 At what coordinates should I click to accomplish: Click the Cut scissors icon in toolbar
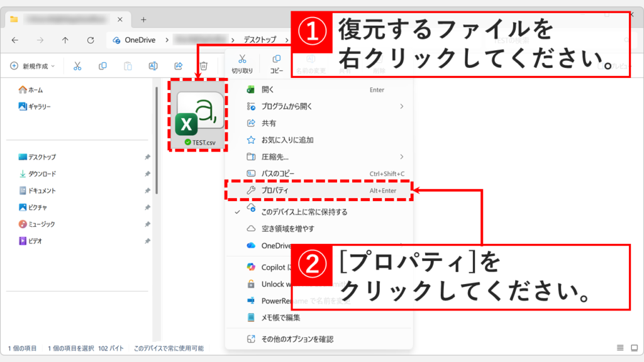pyautogui.click(x=77, y=66)
